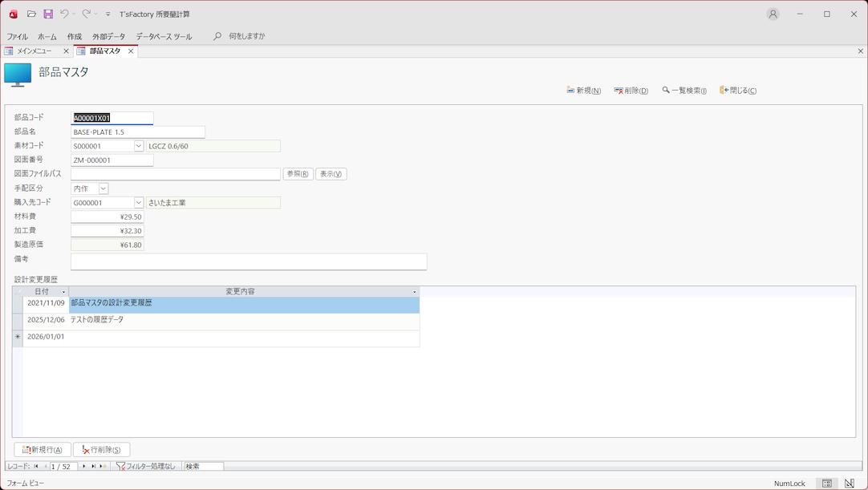Viewport: 868px width, 490px height.
Task: Click the user account icon
Action: [773, 14]
